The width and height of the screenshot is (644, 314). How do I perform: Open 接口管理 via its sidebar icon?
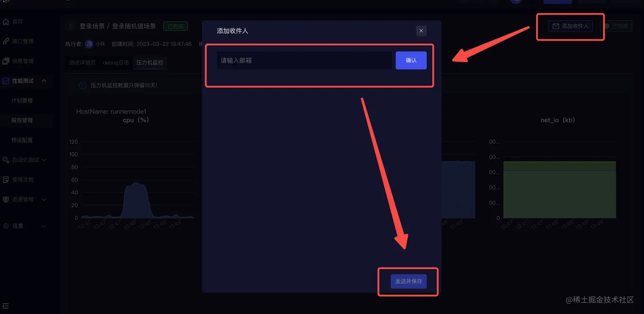tap(6, 41)
